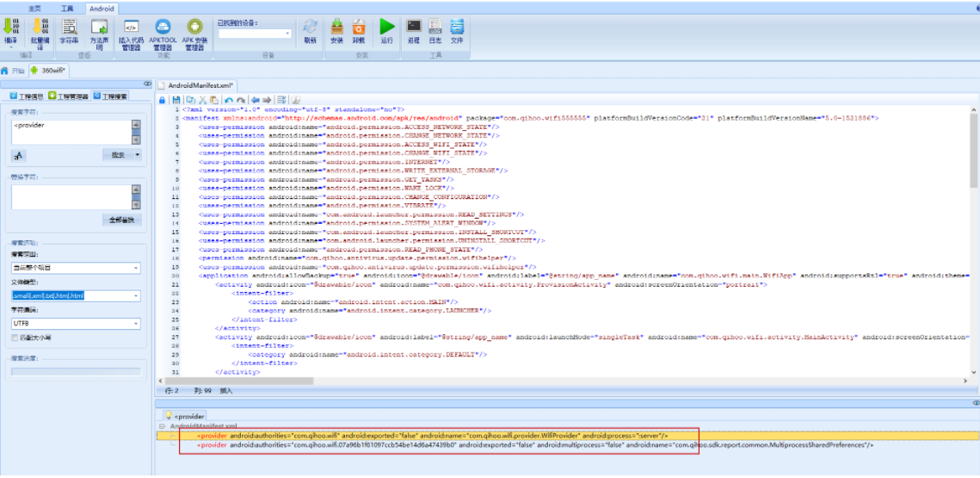Click the navigate back arrow icon
The image size is (980, 478).
(x=255, y=100)
